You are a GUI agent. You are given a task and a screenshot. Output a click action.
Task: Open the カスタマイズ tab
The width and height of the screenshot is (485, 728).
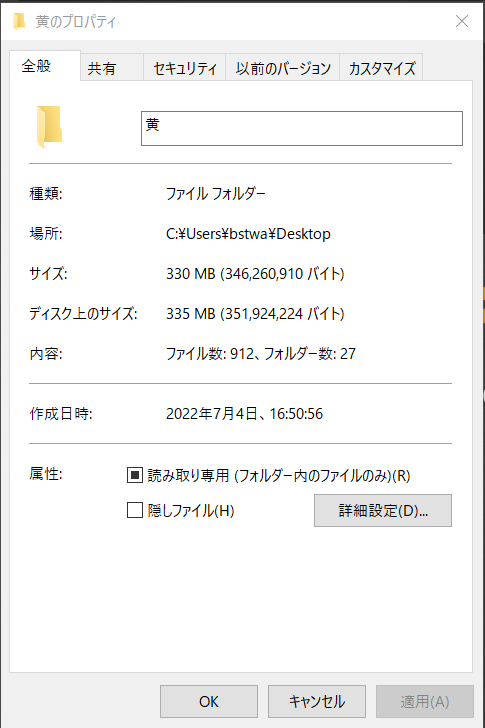click(381, 68)
